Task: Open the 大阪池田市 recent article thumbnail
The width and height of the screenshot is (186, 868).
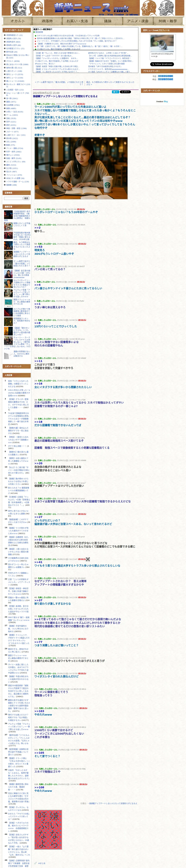Action: pos(8,215)
